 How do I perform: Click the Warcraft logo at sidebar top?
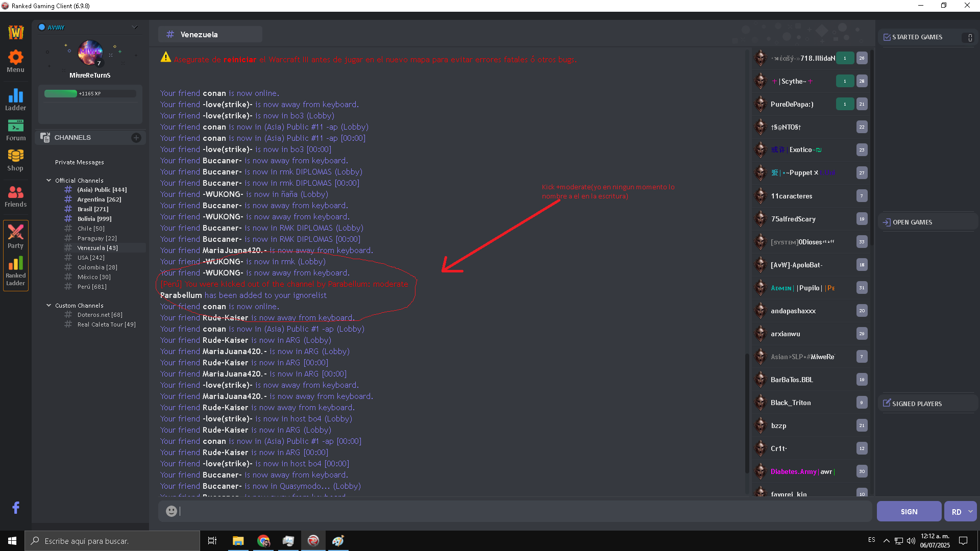tap(16, 32)
